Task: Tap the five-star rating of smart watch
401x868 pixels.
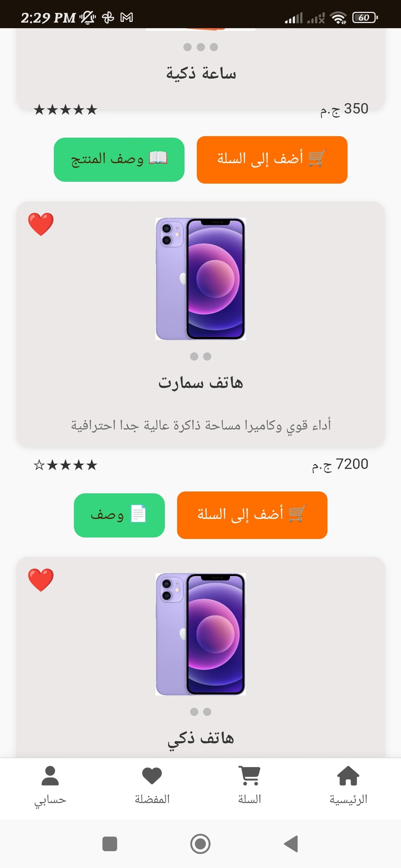Action: click(65, 110)
